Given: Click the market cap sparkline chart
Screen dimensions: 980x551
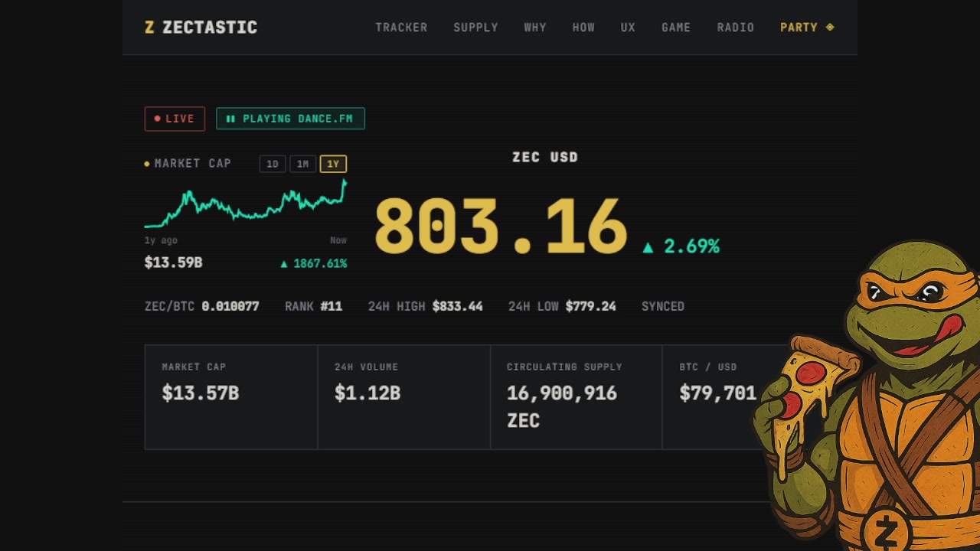Looking at the screenshot, I should pyautogui.click(x=246, y=204).
